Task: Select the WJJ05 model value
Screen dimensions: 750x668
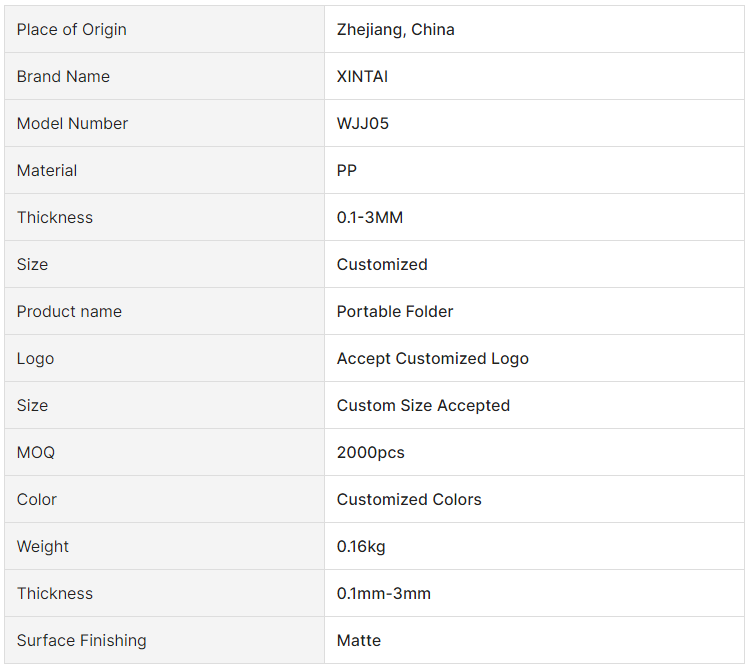Action: click(363, 123)
